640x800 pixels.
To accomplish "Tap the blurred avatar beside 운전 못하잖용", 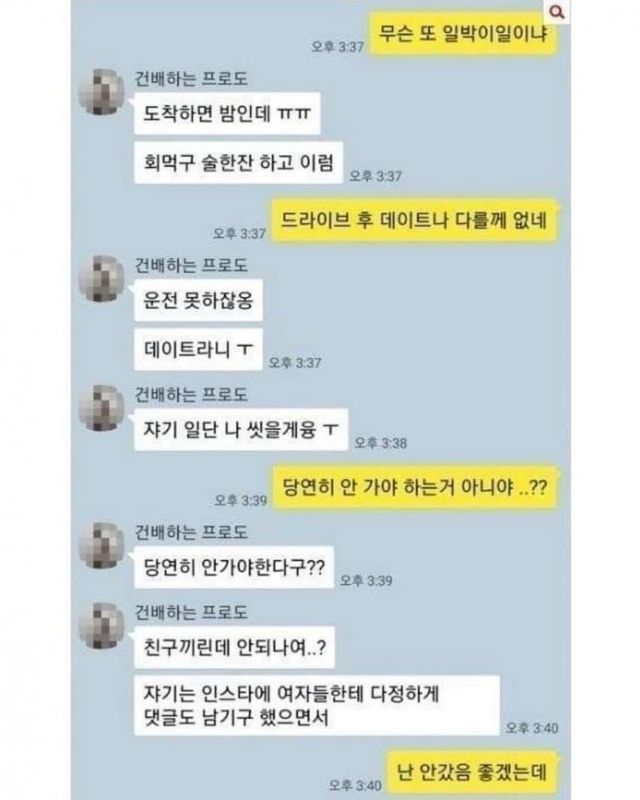I will tap(102, 279).
